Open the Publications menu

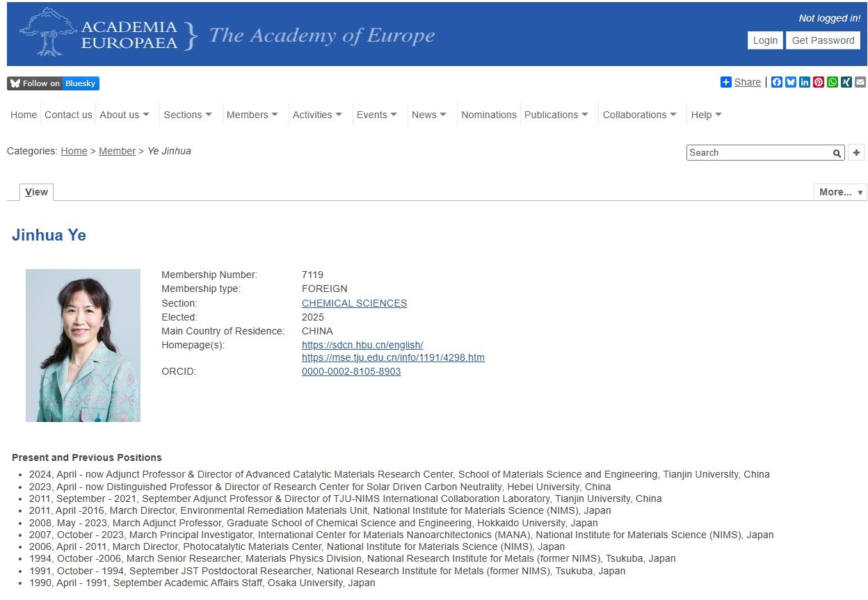click(x=556, y=115)
